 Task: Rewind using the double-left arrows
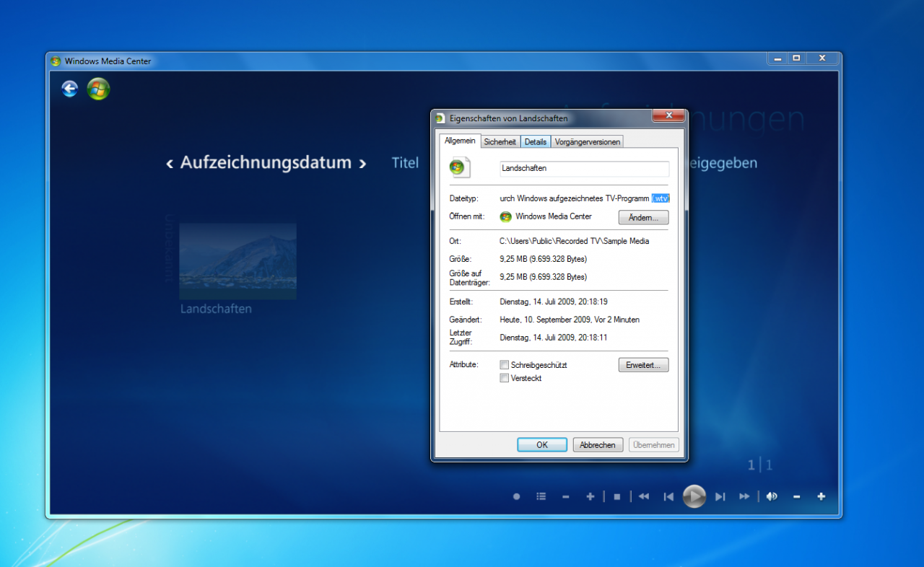644,496
